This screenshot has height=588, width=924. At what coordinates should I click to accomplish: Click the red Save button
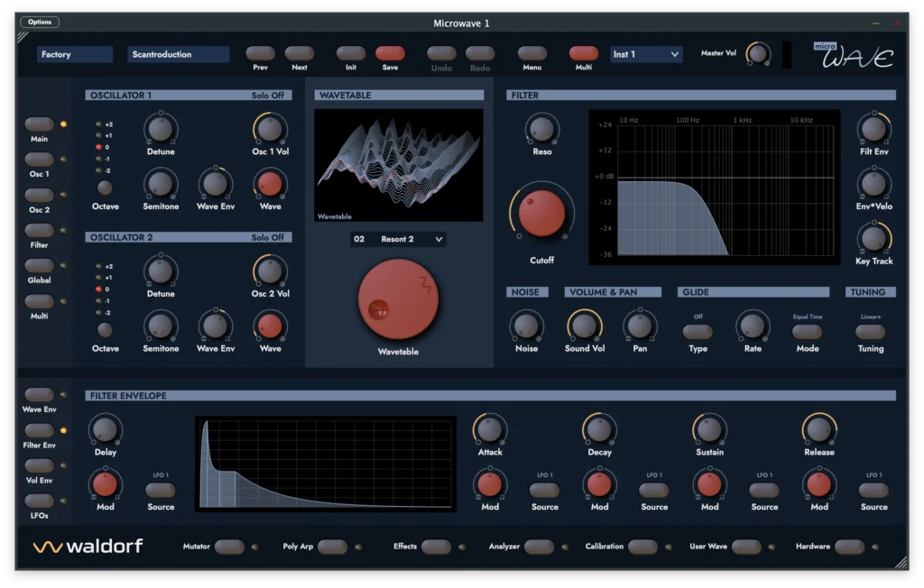pos(390,53)
